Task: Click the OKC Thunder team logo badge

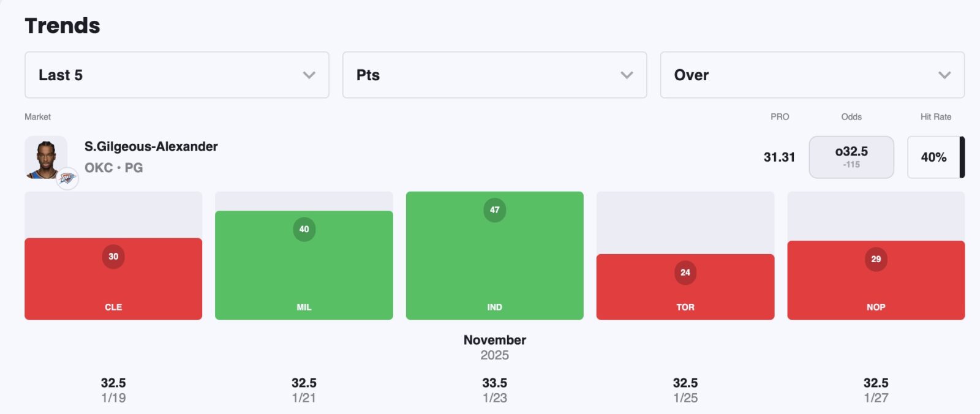Action: tap(67, 178)
